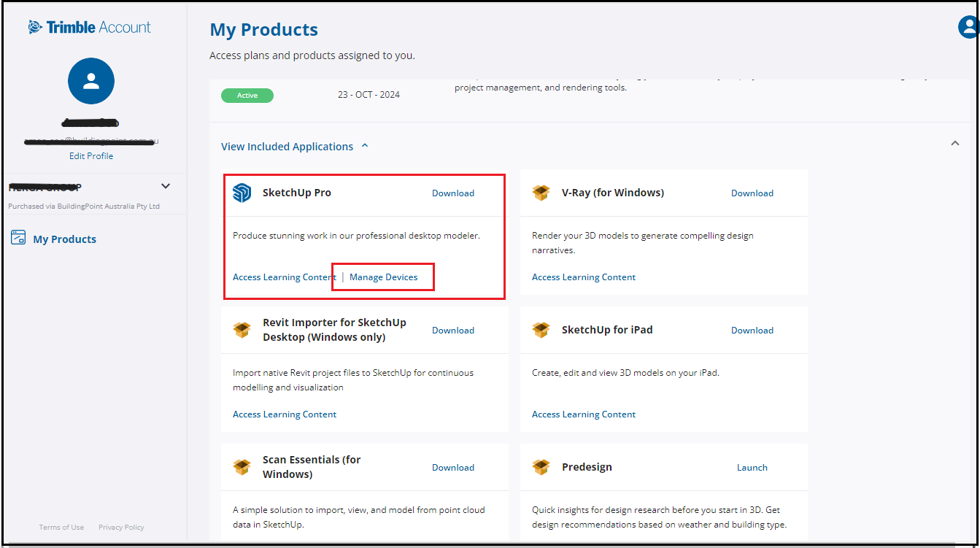The height and width of the screenshot is (548, 980).
Task: Click the Active status badge
Action: point(247,96)
